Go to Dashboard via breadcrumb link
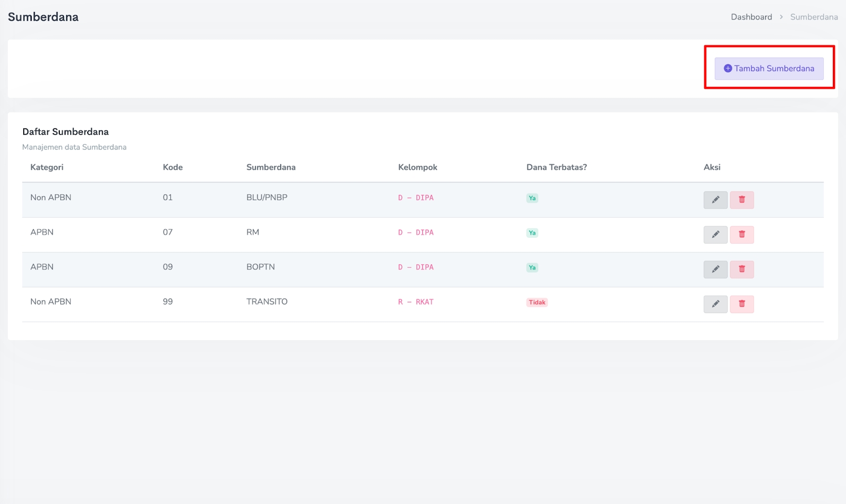Image resolution: width=846 pixels, height=504 pixels. (751, 17)
